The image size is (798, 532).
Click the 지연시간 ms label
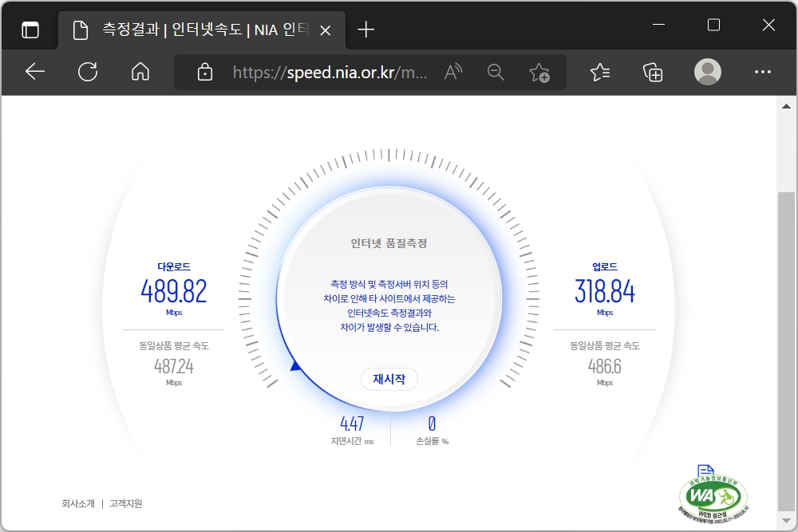coord(352,441)
